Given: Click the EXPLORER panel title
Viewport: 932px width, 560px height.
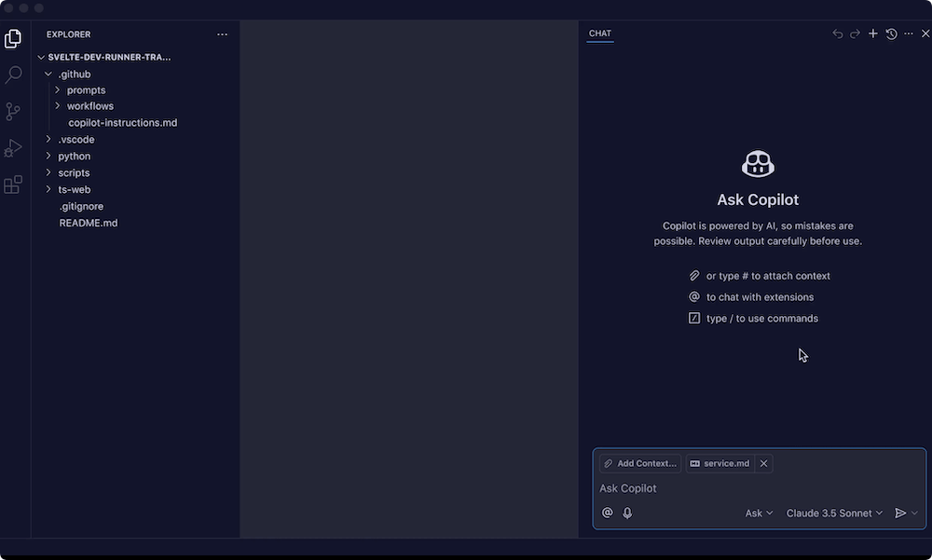Looking at the screenshot, I should pyautogui.click(x=68, y=34).
